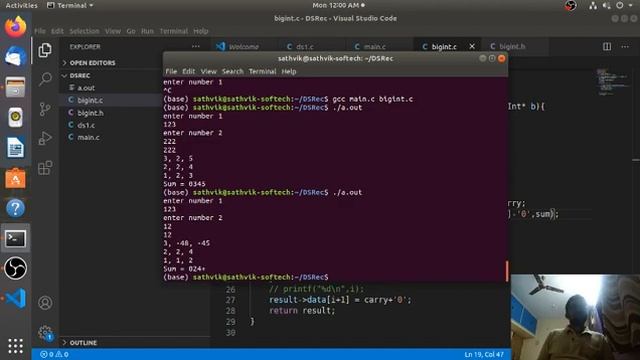Viewport: 640px width, 360px height.
Task: Open the File menu in terminal window
Action: click(171, 71)
